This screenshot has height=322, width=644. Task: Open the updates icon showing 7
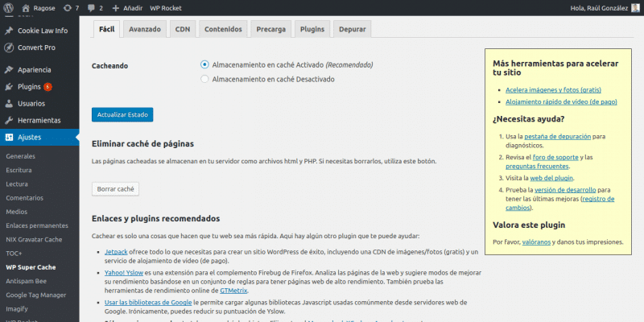pyautogui.click(x=67, y=8)
